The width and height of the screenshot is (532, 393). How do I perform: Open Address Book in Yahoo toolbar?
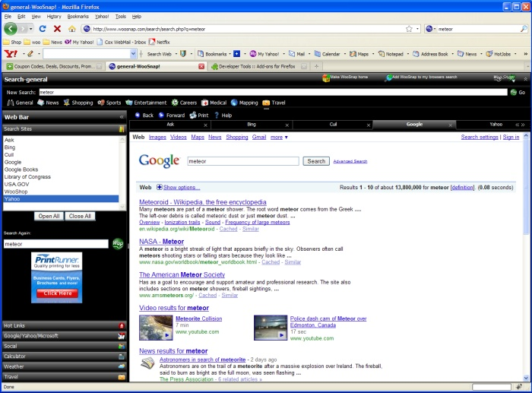pyautogui.click(x=431, y=54)
